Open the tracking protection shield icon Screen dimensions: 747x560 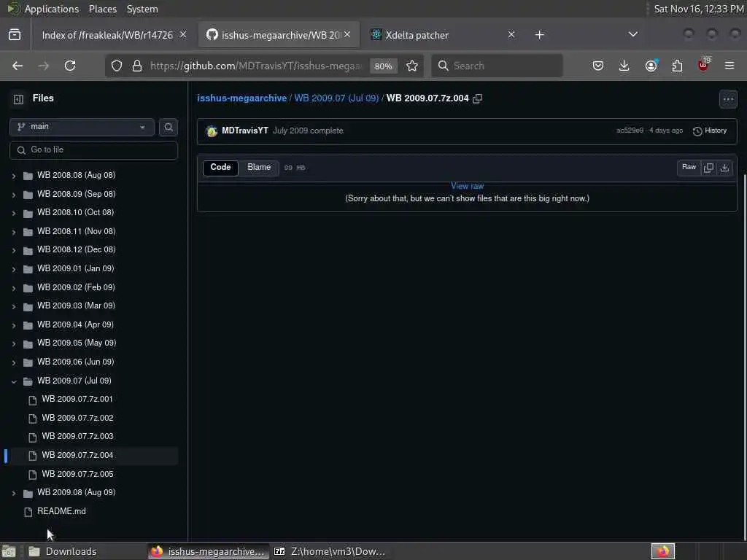coord(117,66)
